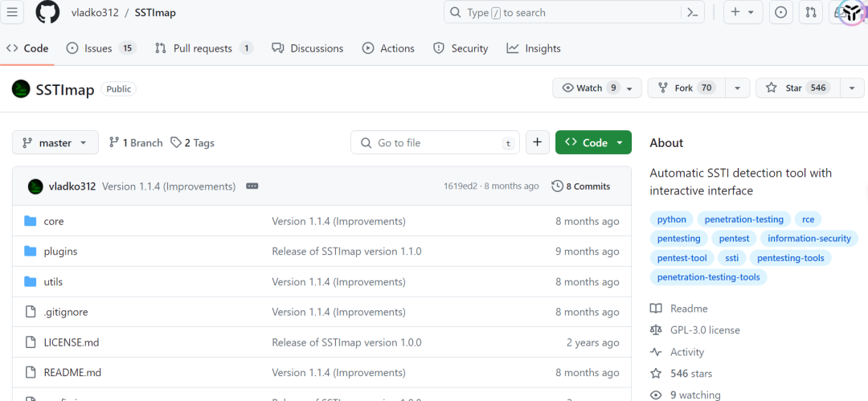This screenshot has height=401, width=868.
Task: Open the Insights tab
Action: [534, 49]
